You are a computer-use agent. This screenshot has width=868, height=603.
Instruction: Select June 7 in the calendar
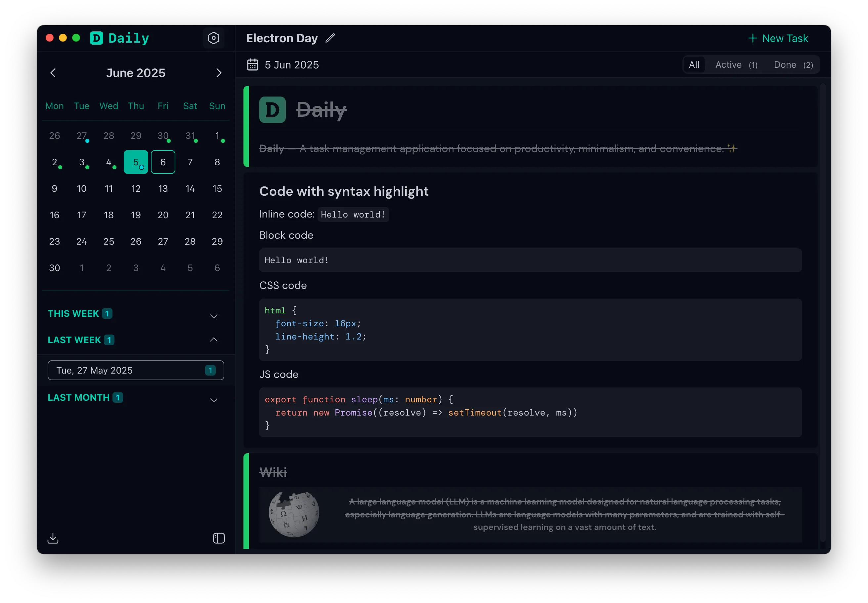pyautogui.click(x=190, y=162)
